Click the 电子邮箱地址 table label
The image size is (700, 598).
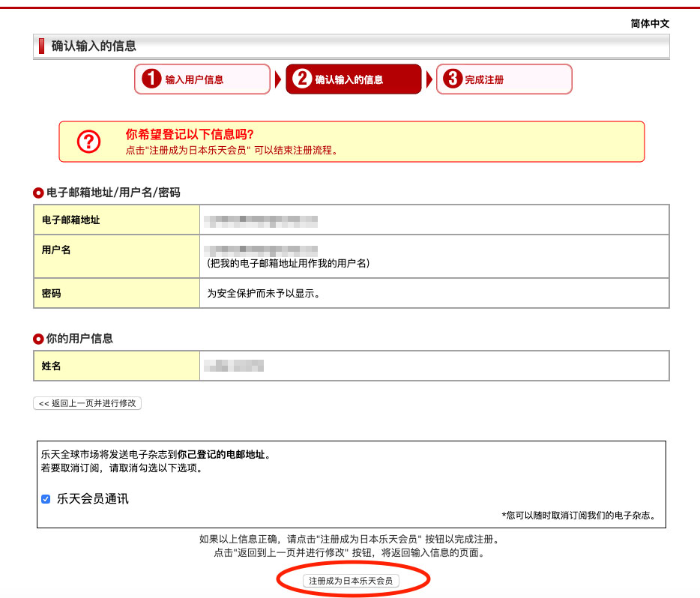[x=70, y=220]
